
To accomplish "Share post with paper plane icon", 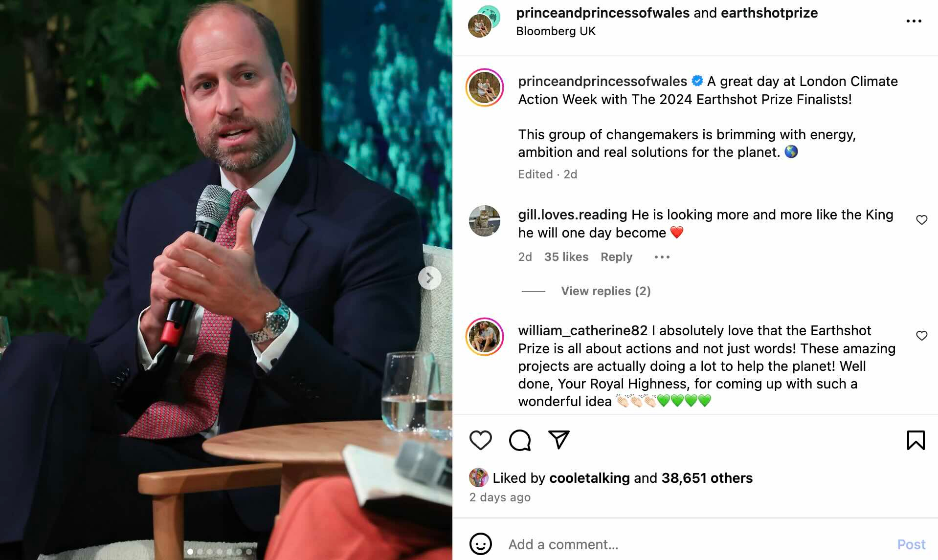I will 558,440.
